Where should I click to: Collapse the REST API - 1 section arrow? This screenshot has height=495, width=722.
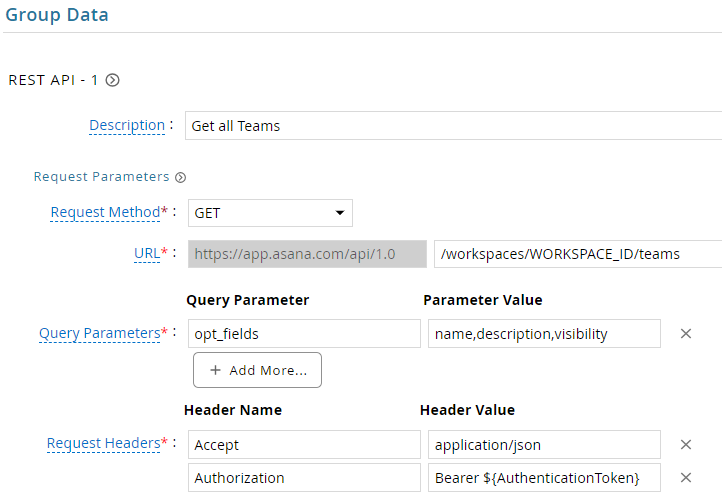(112, 80)
